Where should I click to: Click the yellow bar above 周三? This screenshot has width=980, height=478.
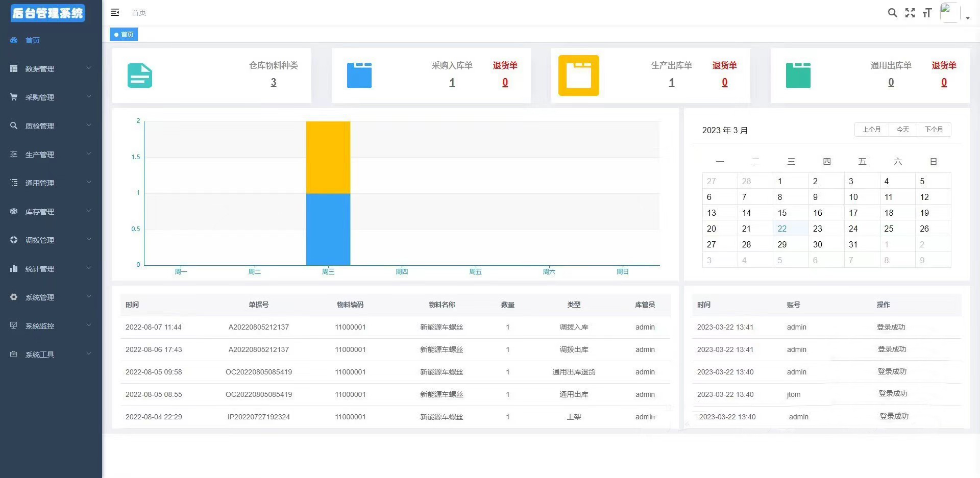(328, 157)
